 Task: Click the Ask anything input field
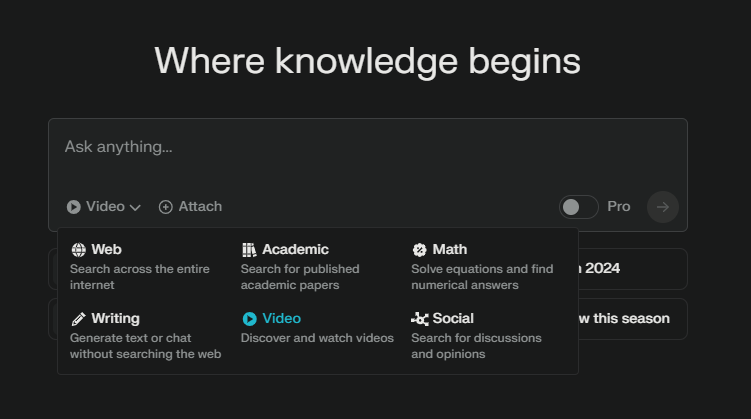tap(368, 153)
